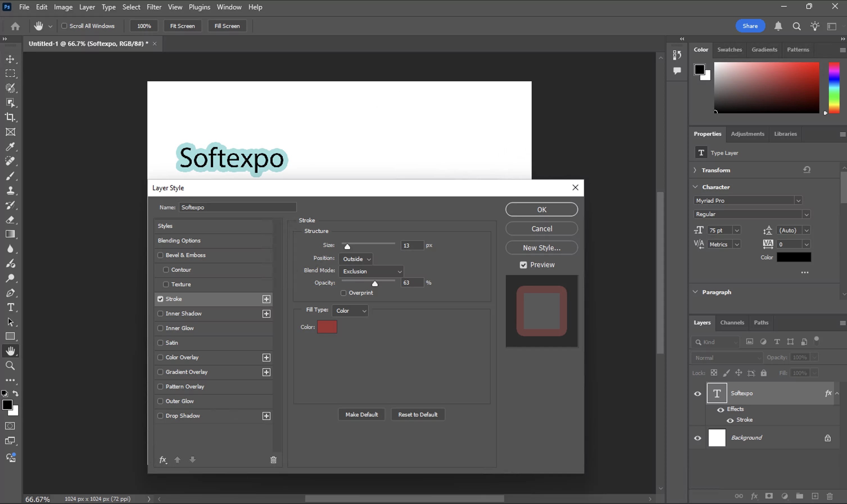Click the Reset to Default button
This screenshot has width=847, height=504.
[x=418, y=414]
